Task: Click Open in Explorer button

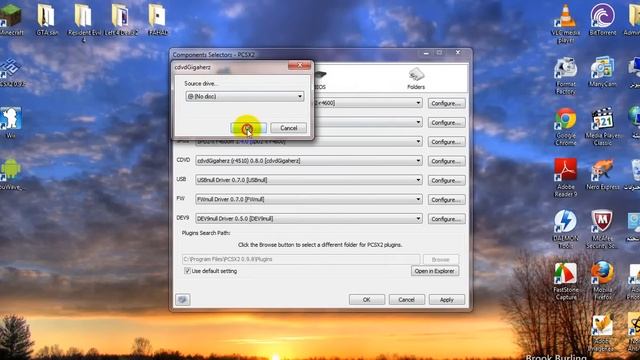Action: pyautogui.click(x=435, y=271)
